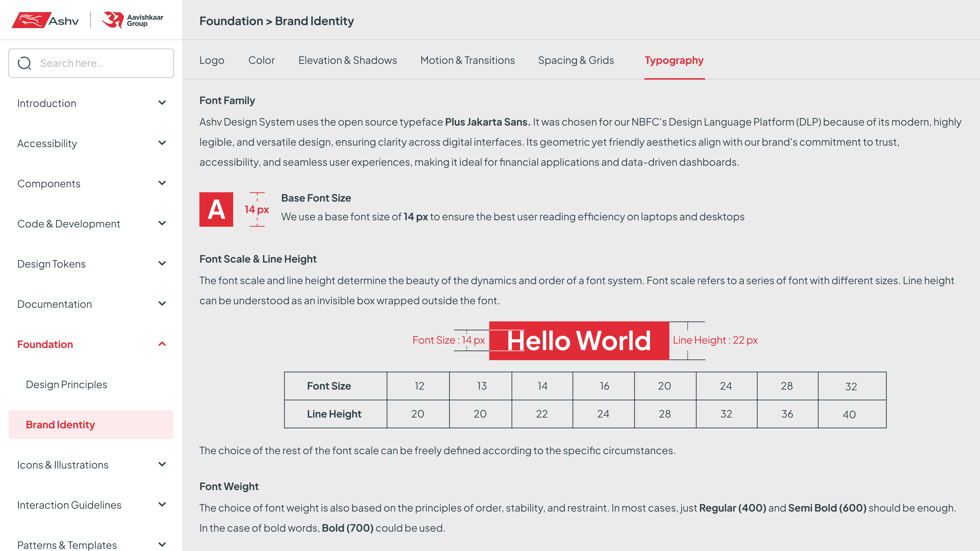
Task: Expand the Accessibility section
Action: [162, 143]
